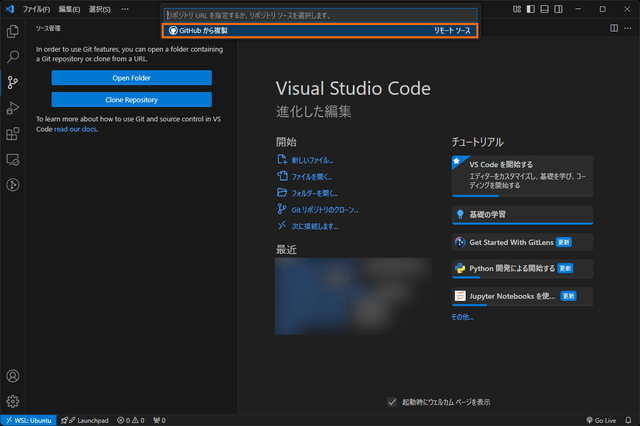The height and width of the screenshot is (426, 640).
Task: Click the folder icon beside フォルダーを開く
Action: pyautogui.click(x=282, y=192)
